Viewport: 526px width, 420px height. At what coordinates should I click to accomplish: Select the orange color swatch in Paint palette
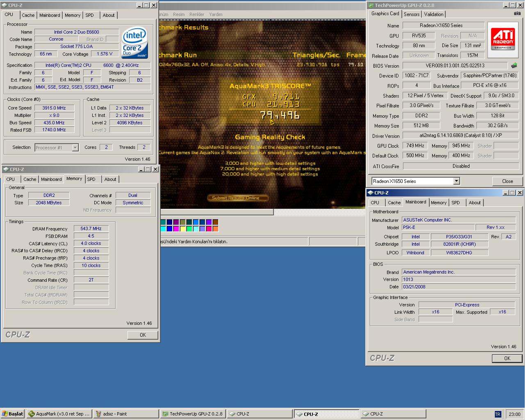tap(215, 228)
